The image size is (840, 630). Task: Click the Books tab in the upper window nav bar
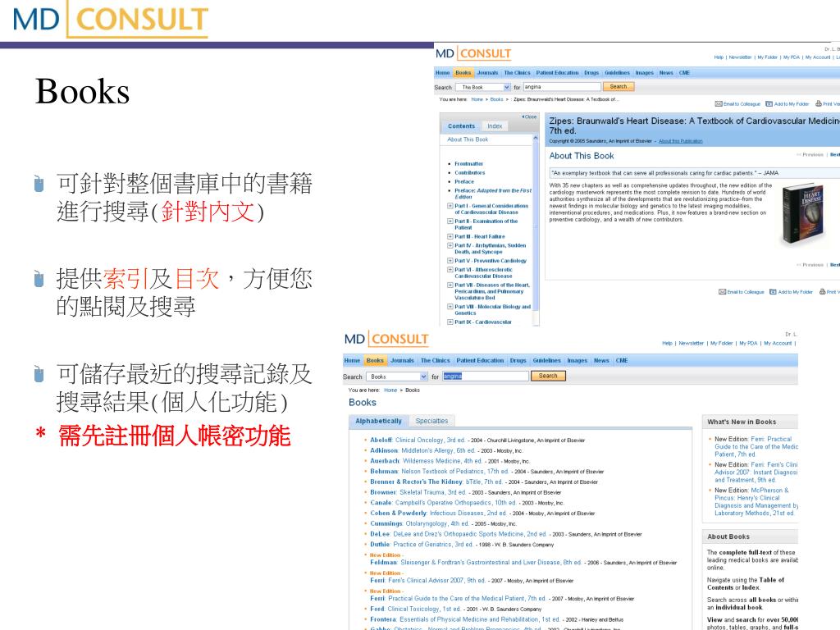[x=463, y=73]
